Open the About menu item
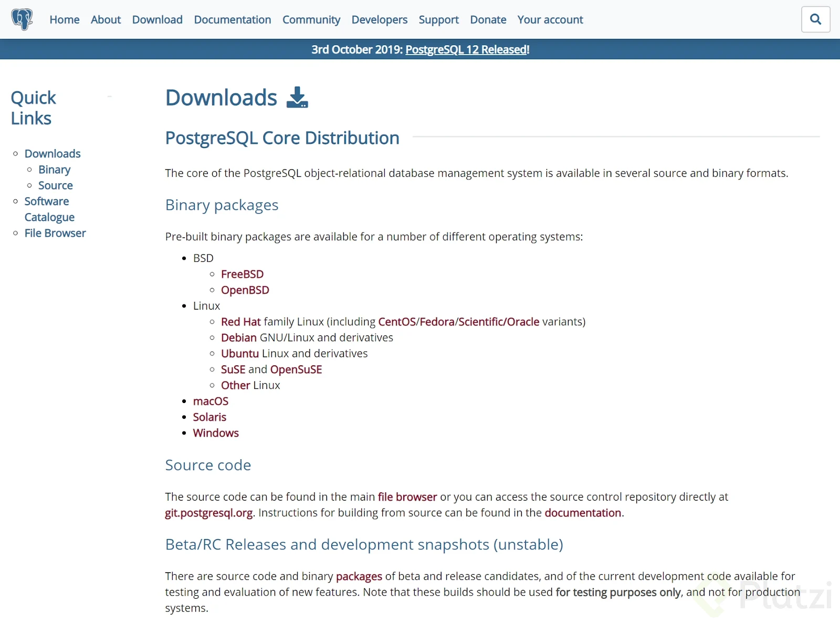Image resolution: width=840 pixels, height=624 pixels. coord(106,19)
